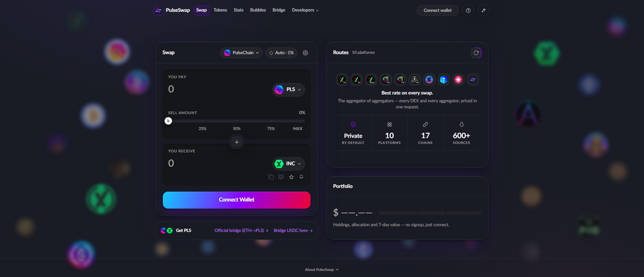Refresh routes with the circular arrow icon
Screen dimensions: 644x277
tap(476, 53)
